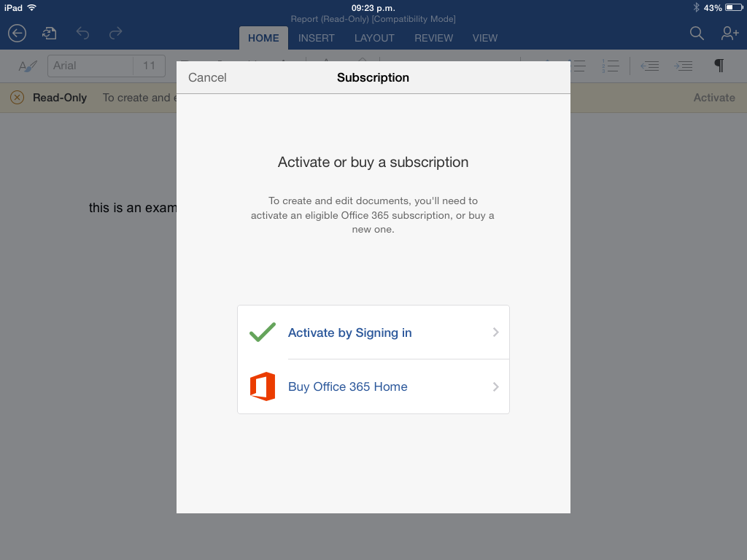The image size is (747, 560).
Task: Tap the document title Report (Read-Only)
Action: [373, 19]
